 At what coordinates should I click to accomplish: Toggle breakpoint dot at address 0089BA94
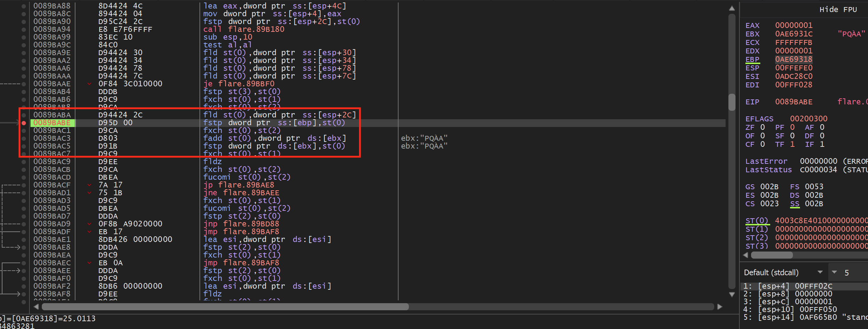point(24,29)
